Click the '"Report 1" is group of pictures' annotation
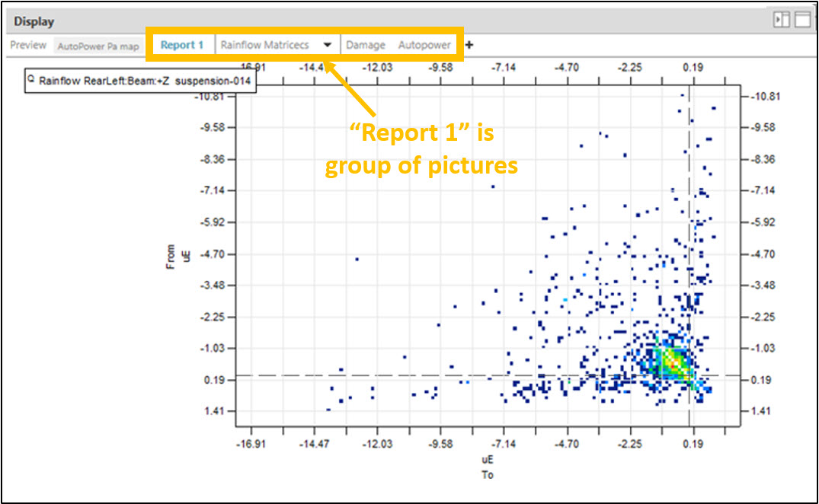 [x=421, y=149]
